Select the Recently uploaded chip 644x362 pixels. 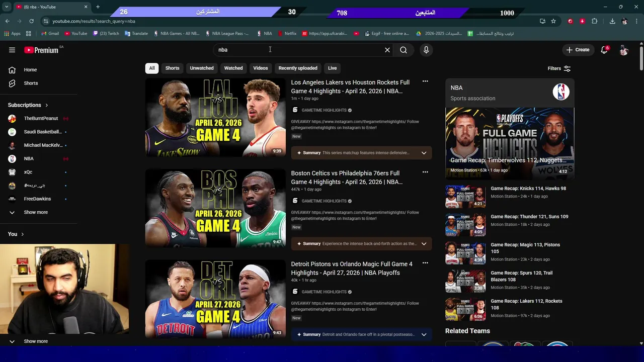pyautogui.click(x=298, y=68)
